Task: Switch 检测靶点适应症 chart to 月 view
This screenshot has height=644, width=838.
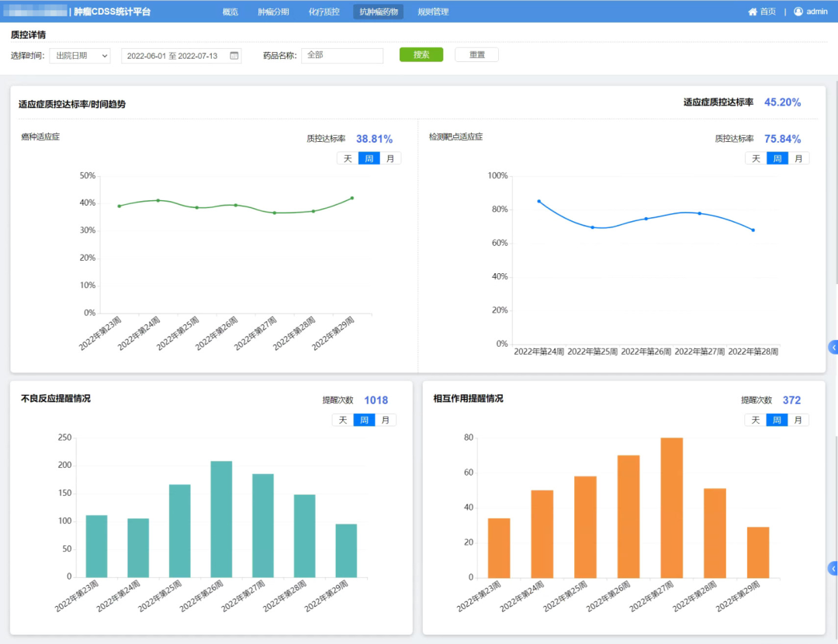Action: [x=798, y=159]
